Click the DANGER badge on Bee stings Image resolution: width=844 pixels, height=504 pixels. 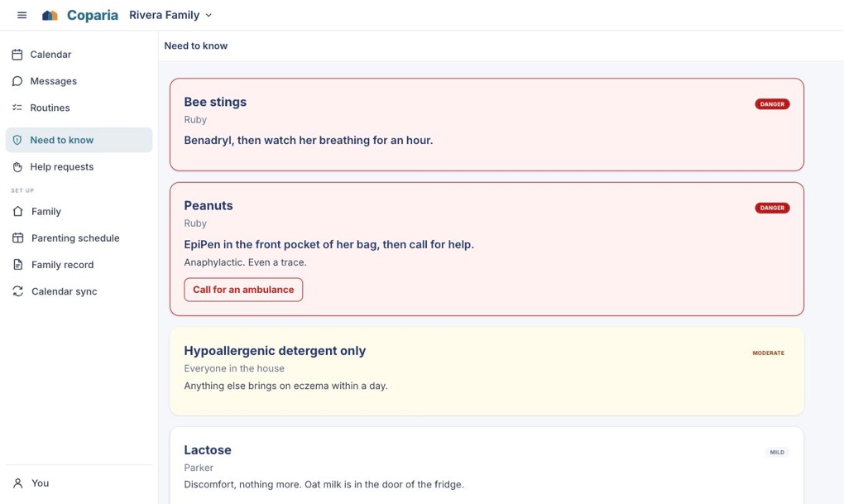pyautogui.click(x=772, y=104)
